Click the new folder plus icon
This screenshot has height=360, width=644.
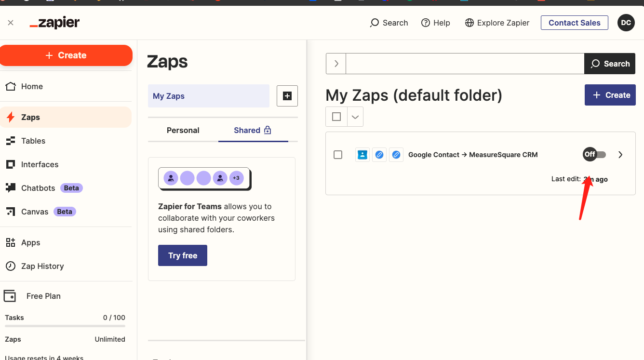pyautogui.click(x=287, y=96)
